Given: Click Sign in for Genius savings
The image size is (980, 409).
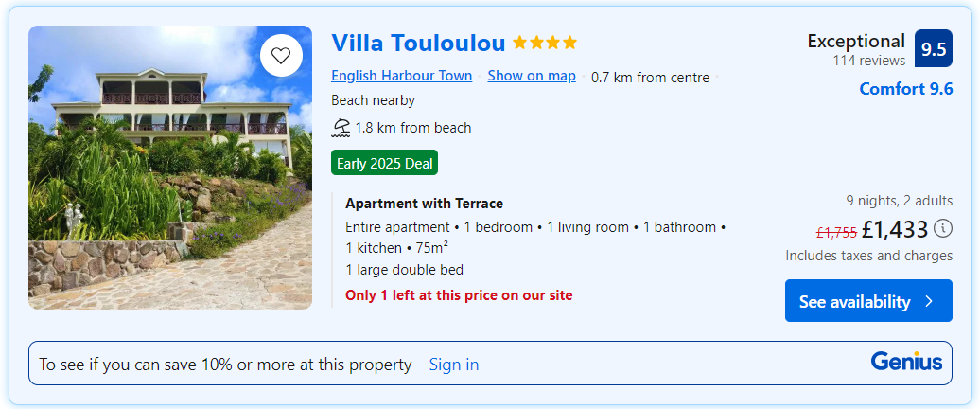Looking at the screenshot, I should pos(453,365).
